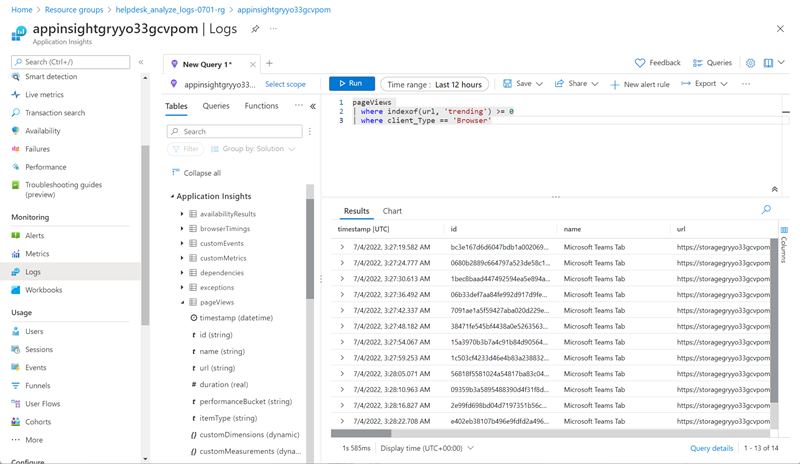The image size is (800, 464).
Task: Open Users under Usage
Action: (x=34, y=331)
